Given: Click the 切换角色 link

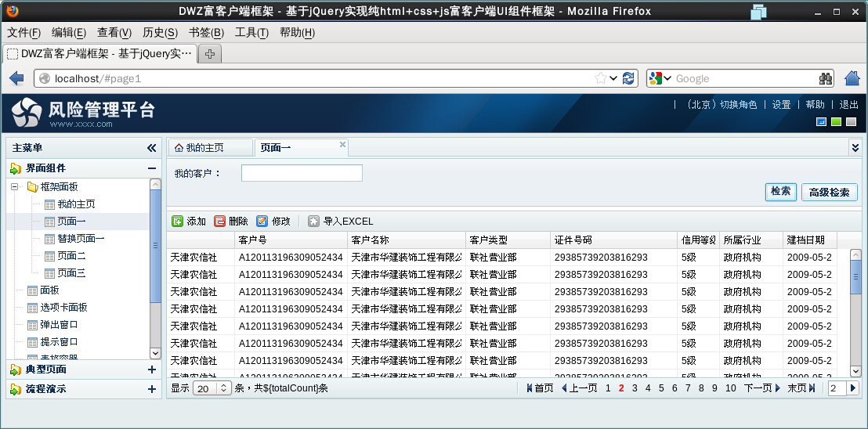Looking at the screenshot, I should tap(738, 104).
